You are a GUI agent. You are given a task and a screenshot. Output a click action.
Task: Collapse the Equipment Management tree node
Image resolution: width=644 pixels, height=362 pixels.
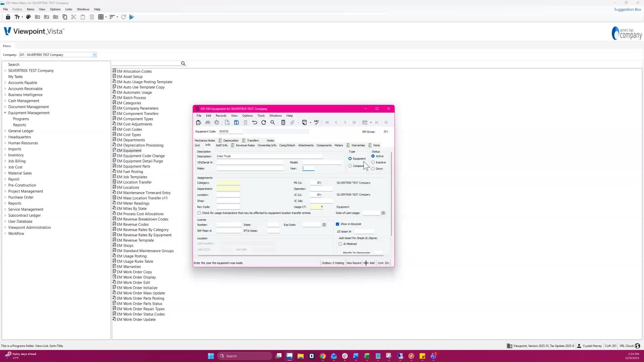(x=5, y=113)
